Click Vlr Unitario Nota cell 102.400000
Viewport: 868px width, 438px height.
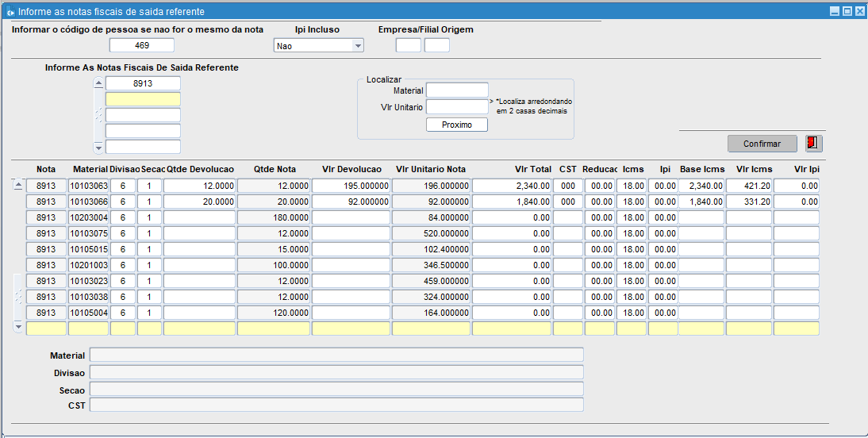coord(432,249)
